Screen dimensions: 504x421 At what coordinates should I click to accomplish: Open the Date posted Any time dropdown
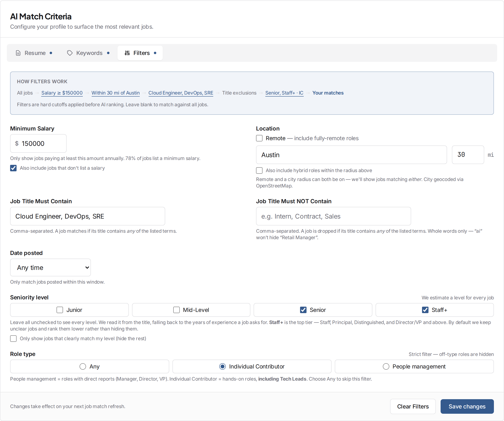point(50,267)
